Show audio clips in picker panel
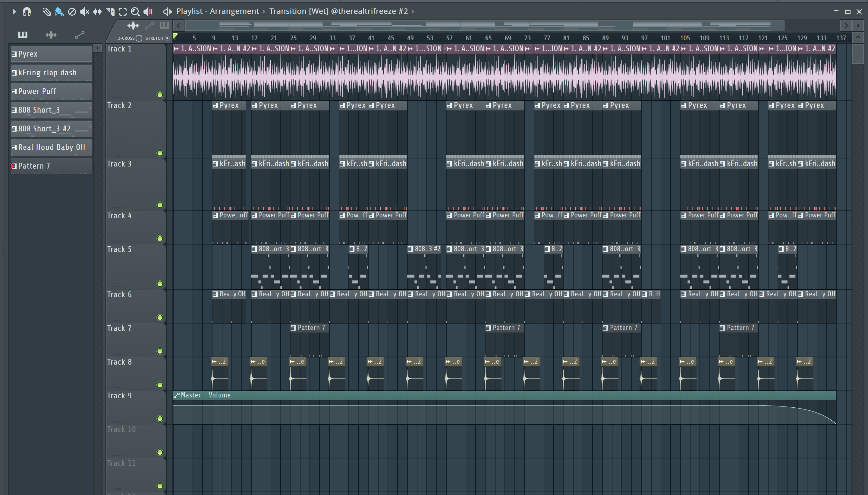868x495 pixels. click(51, 35)
